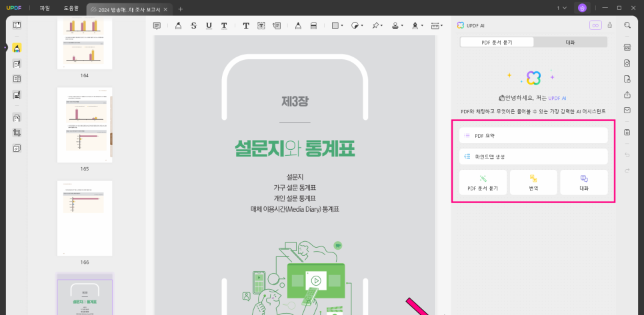
Task: Select the Squiggly underline tool
Action: pos(224,26)
